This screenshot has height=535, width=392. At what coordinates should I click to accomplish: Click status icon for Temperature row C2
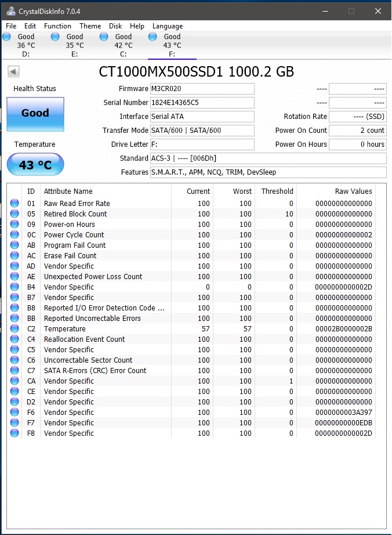(x=14, y=328)
